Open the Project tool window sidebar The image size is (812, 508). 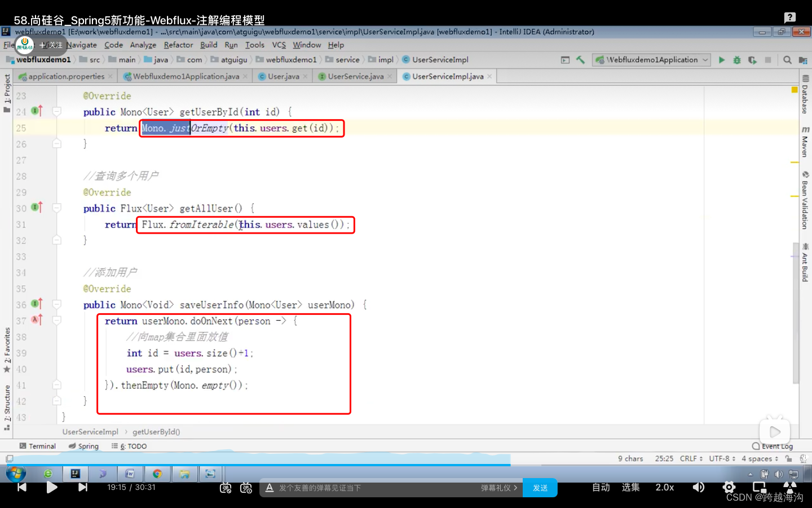point(7,93)
